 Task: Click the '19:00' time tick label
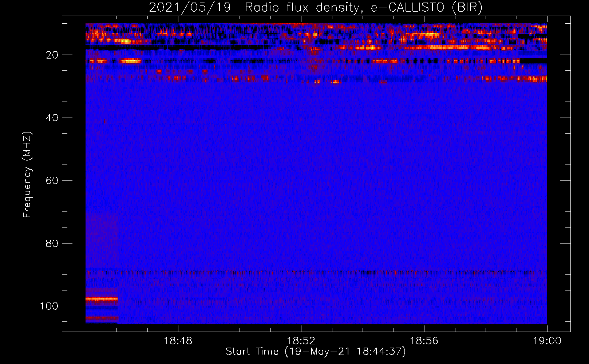547,341
